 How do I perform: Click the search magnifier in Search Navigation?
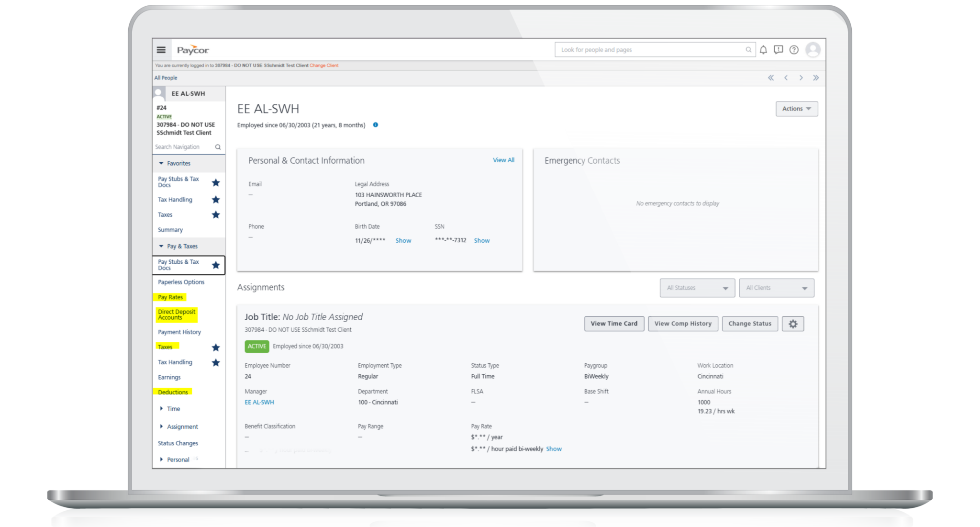(x=218, y=147)
